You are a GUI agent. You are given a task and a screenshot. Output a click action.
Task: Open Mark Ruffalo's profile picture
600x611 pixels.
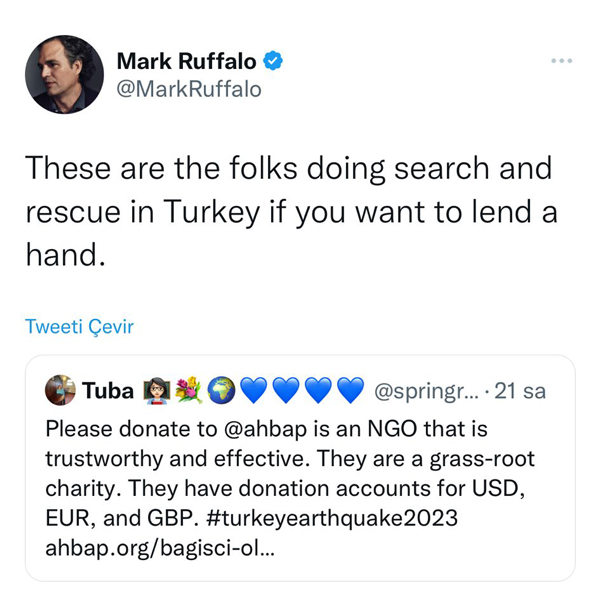(64, 74)
